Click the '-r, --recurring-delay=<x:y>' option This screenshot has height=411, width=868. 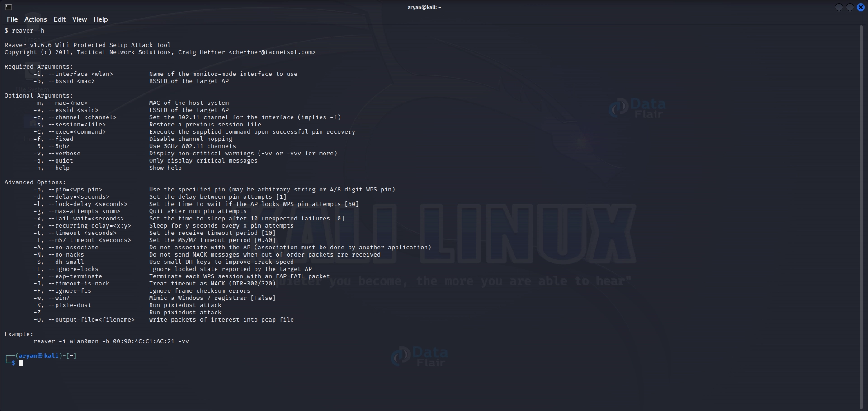pyautogui.click(x=82, y=226)
